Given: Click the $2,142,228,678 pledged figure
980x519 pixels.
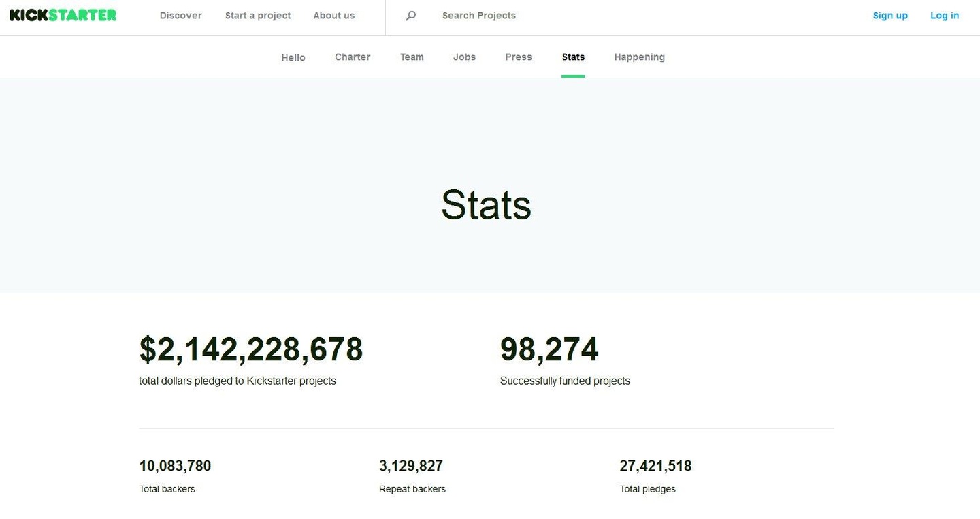Looking at the screenshot, I should coord(251,349).
